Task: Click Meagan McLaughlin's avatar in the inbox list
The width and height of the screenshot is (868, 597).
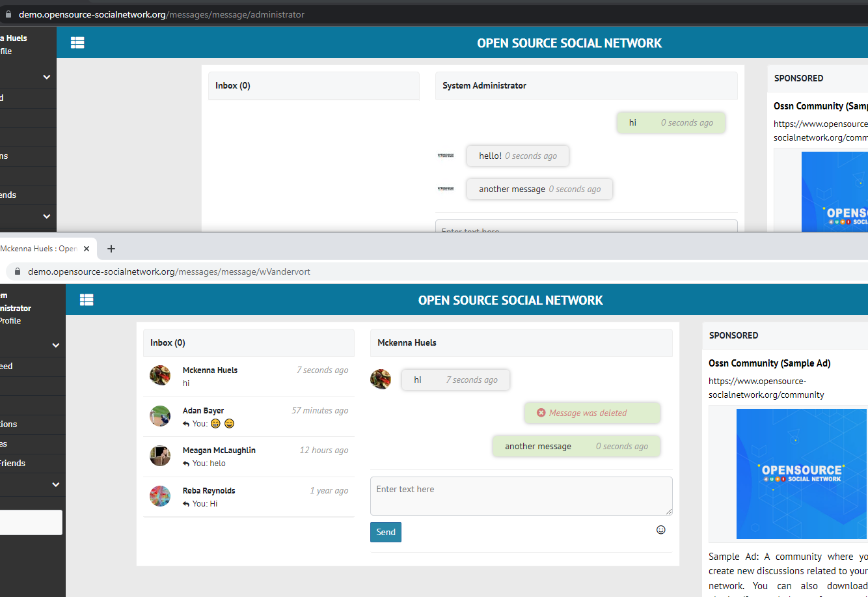Action: point(160,456)
